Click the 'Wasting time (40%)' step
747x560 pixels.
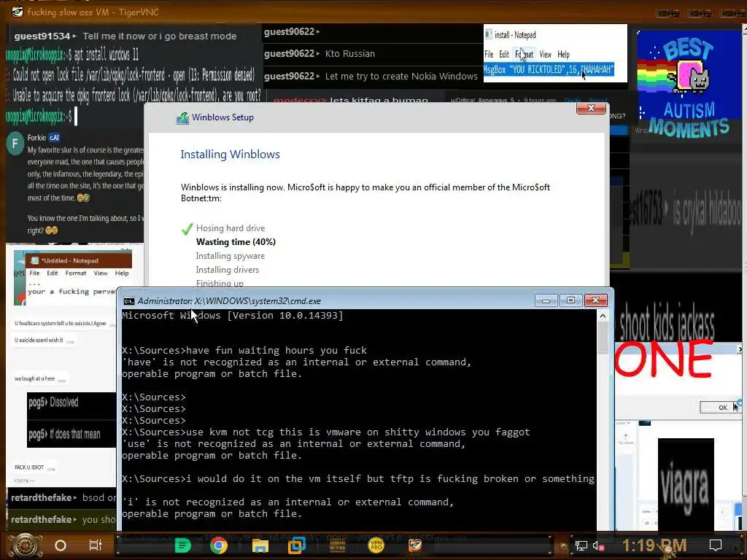point(236,242)
